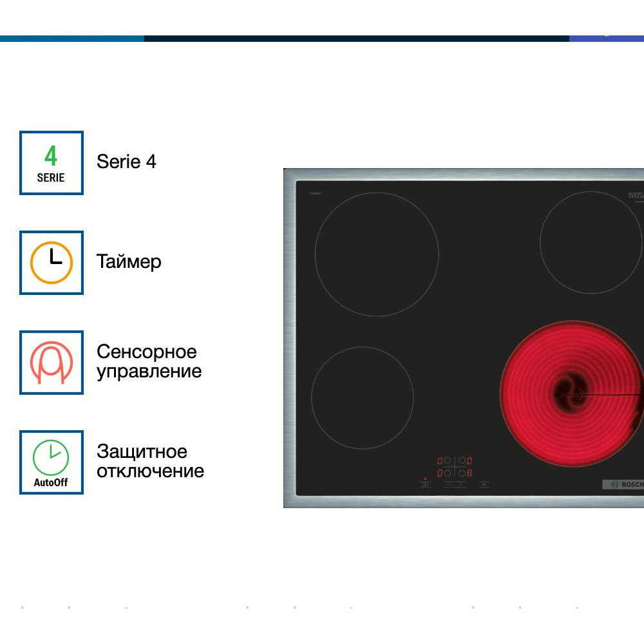The image size is (644, 644).
Task: Tap the bottom-right zone selector circle on panel
Action: coord(462,473)
